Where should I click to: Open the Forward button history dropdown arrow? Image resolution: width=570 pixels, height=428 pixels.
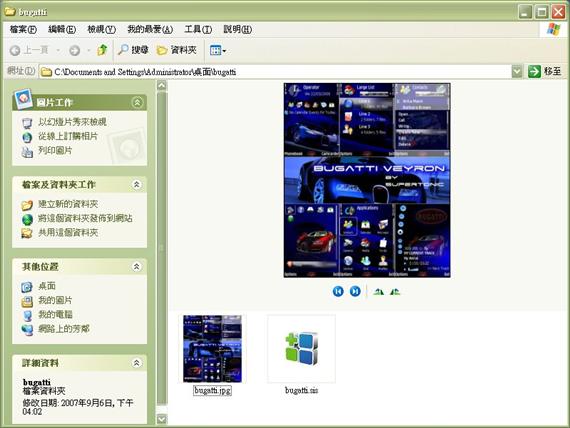point(89,50)
